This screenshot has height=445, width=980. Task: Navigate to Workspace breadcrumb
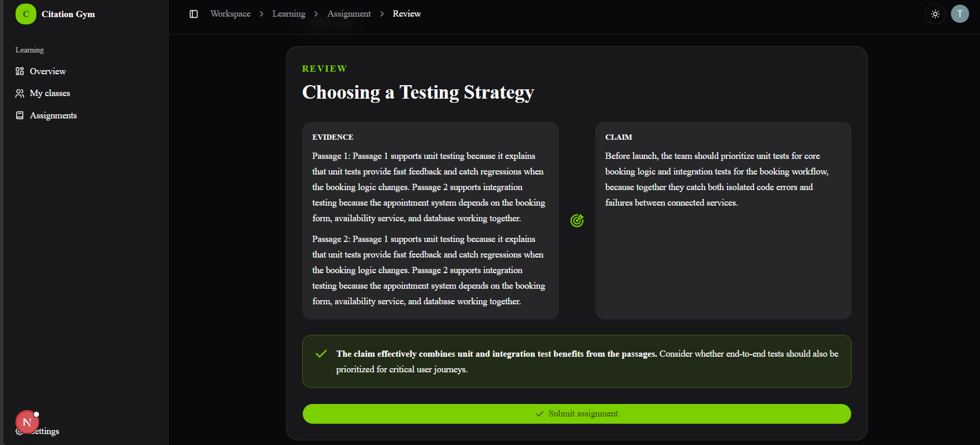pos(231,14)
